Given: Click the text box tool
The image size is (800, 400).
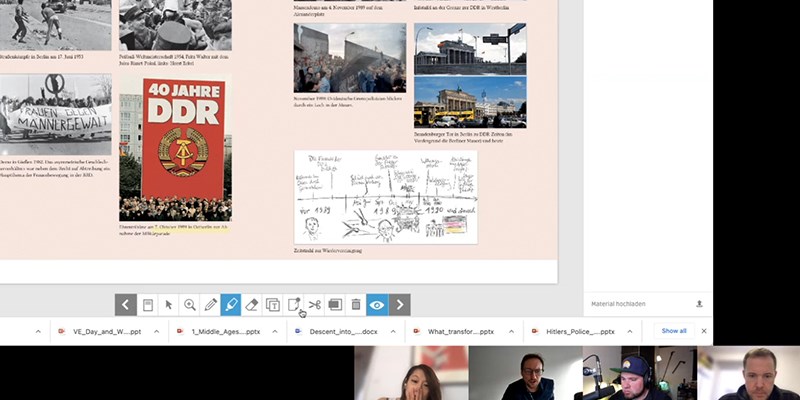Looking at the screenshot, I should pos(273,305).
